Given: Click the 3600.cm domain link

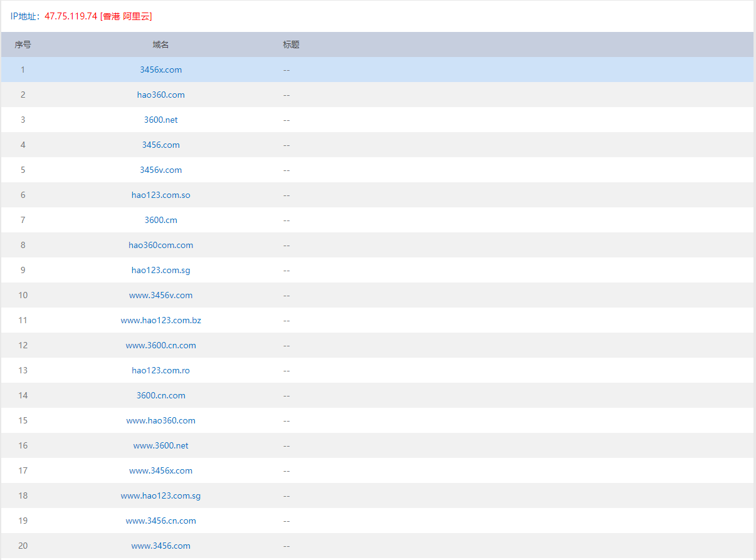Looking at the screenshot, I should (x=160, y=220).
